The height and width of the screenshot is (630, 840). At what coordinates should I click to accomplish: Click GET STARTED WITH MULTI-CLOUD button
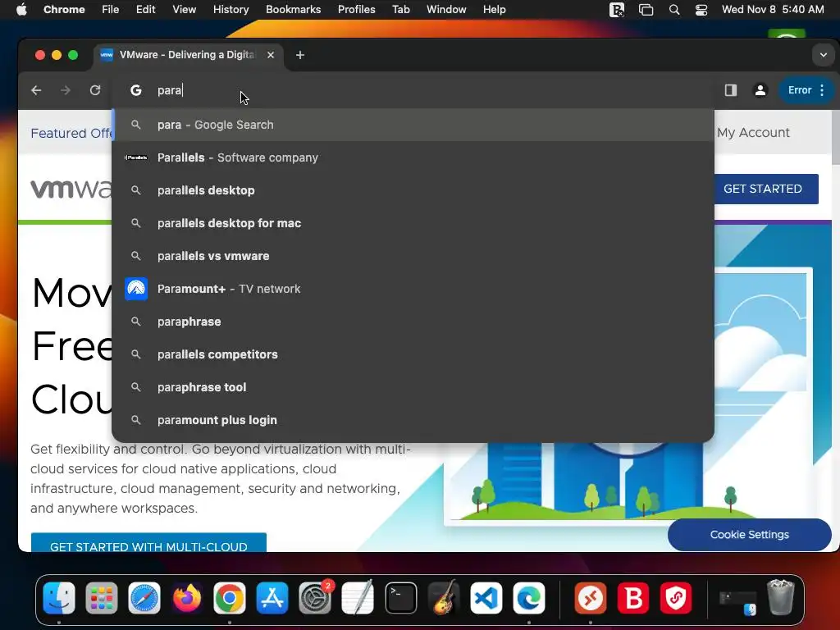pos(148,543)
